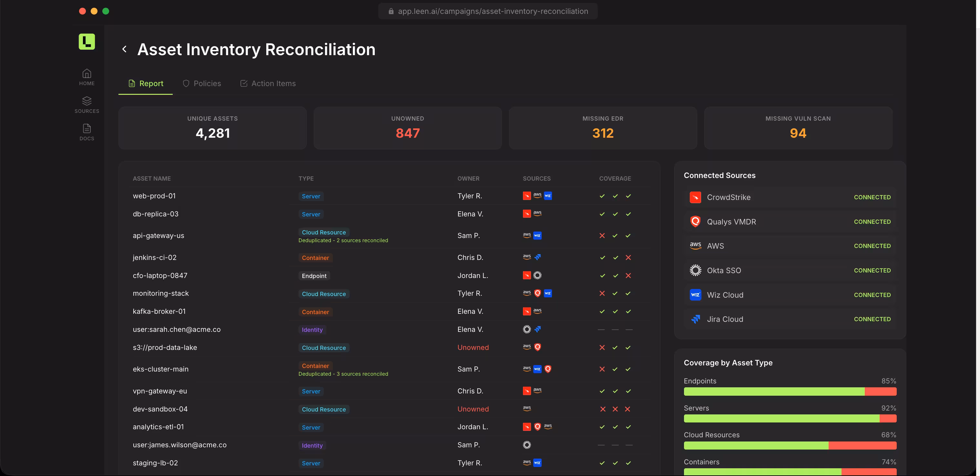Screen dimensions: 980x476
Task: Select the Report tab
Action: click(x=146, y=83)
